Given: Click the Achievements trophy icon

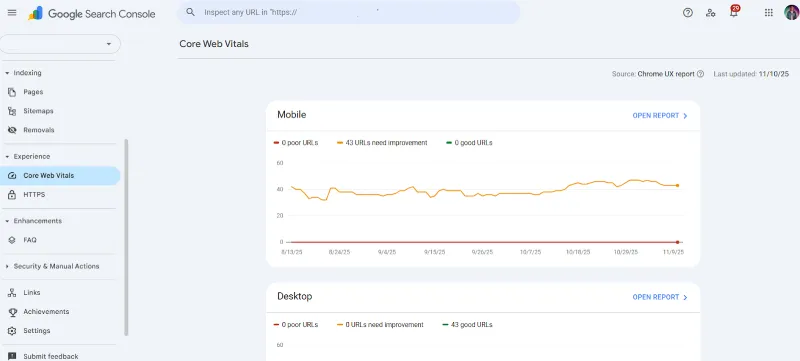Looking at the screenshot, I should click(x=12, y=312).
